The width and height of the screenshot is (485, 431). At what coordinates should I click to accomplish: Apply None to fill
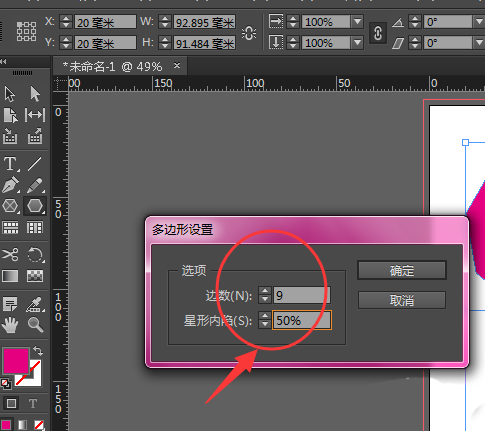click(x=39, y=425)
